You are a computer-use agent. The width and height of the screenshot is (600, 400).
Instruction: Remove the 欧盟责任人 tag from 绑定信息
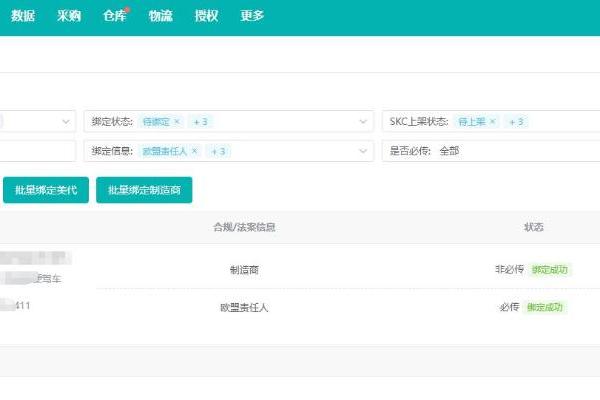click(194, 151)
